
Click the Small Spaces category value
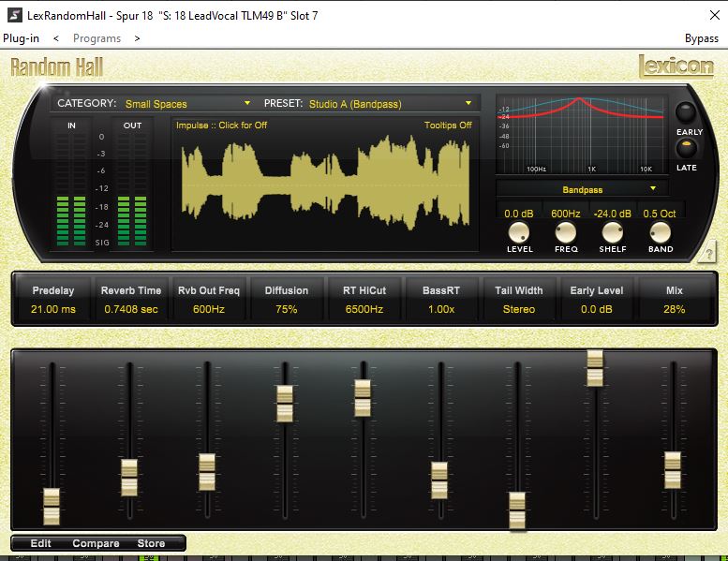coord(156,104)
